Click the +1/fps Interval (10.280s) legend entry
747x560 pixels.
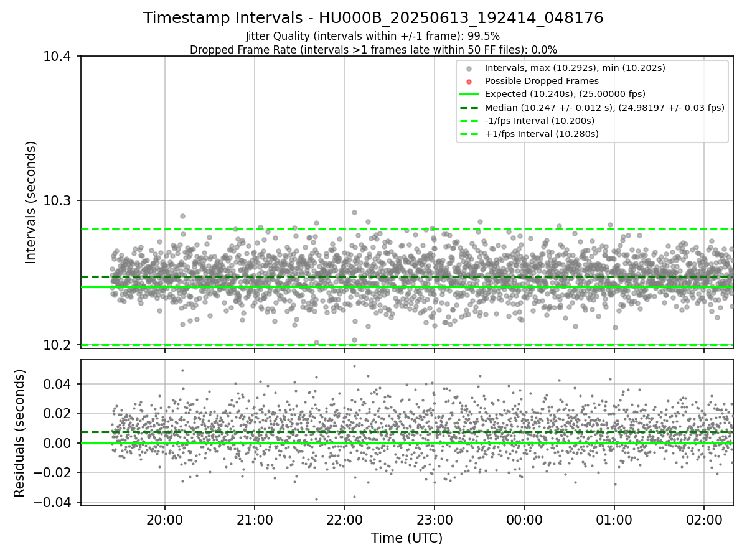point(542,134)
